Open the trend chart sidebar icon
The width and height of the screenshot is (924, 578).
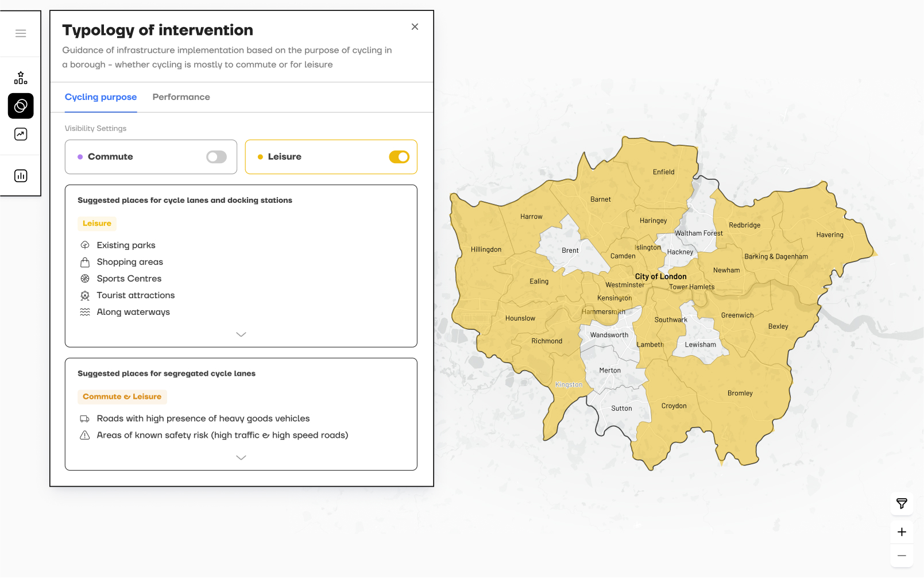coord(21,134)
